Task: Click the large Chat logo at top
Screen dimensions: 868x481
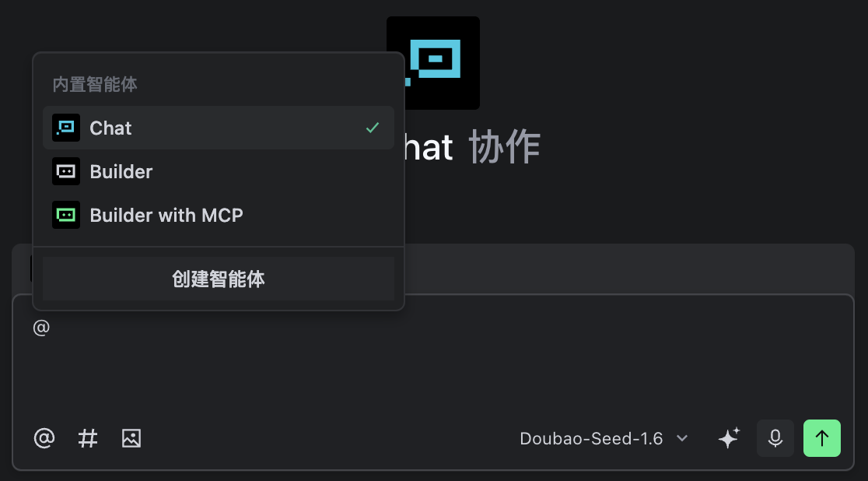Action: tap(433, 62)
